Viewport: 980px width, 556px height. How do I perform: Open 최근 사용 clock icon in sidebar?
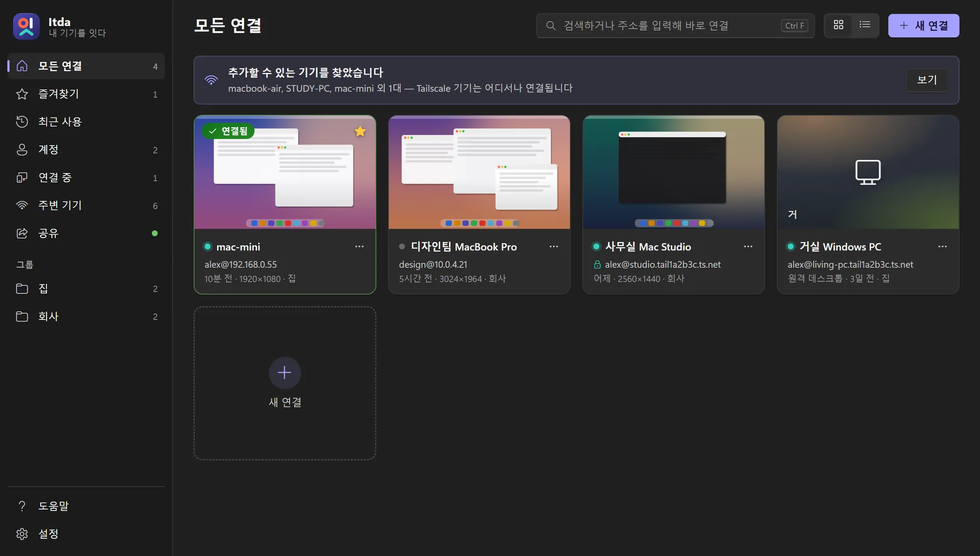pos(22,122)
